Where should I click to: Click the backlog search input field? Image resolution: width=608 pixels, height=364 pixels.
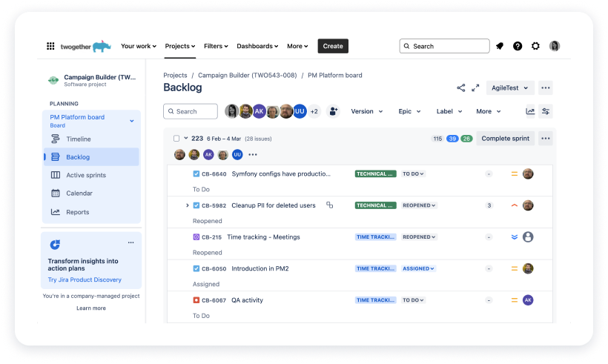[x=191, y=111]
